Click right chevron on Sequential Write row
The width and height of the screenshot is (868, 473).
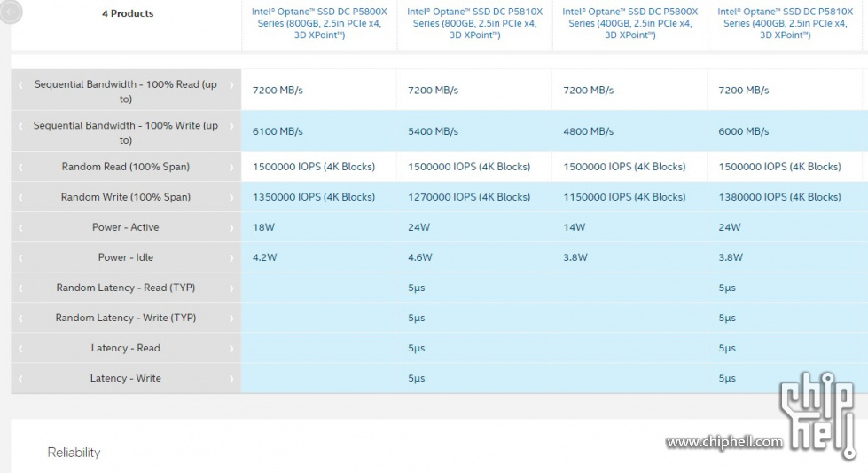[231, 126]
